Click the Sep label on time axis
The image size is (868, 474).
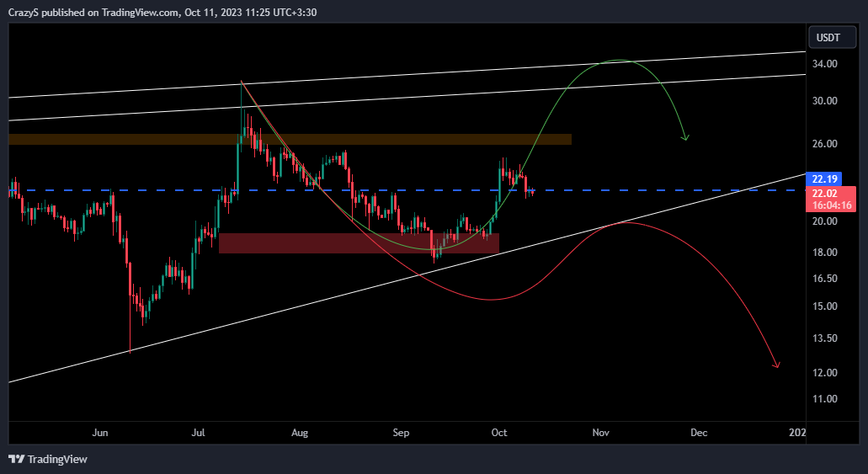pyautogui.click(x=401, y=433)
